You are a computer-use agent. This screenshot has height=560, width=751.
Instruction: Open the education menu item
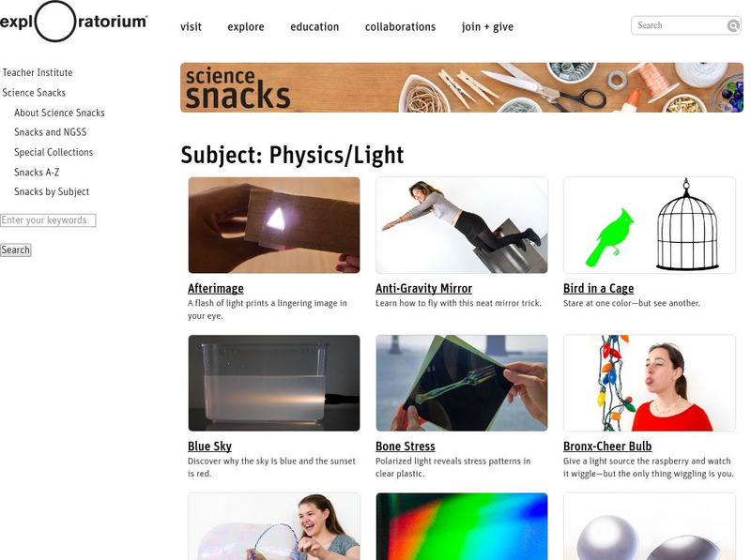point(314,27)
